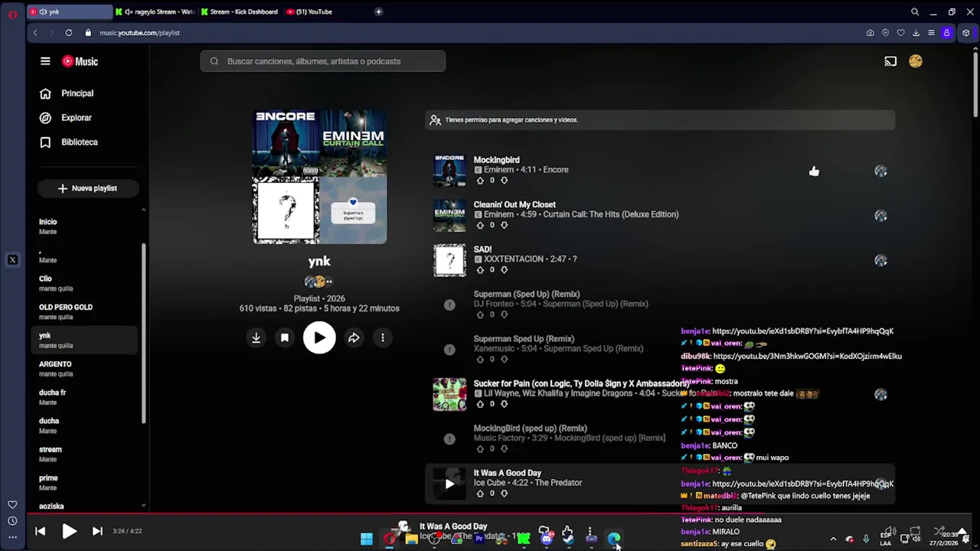The width and height of the screenshot is (980, 551).
Task: Open Opera easy setup sliders icon
Action: 931,33
